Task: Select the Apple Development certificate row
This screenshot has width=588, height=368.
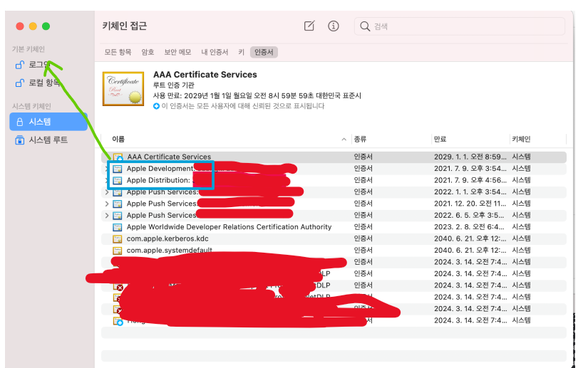Action: (334, 169)
